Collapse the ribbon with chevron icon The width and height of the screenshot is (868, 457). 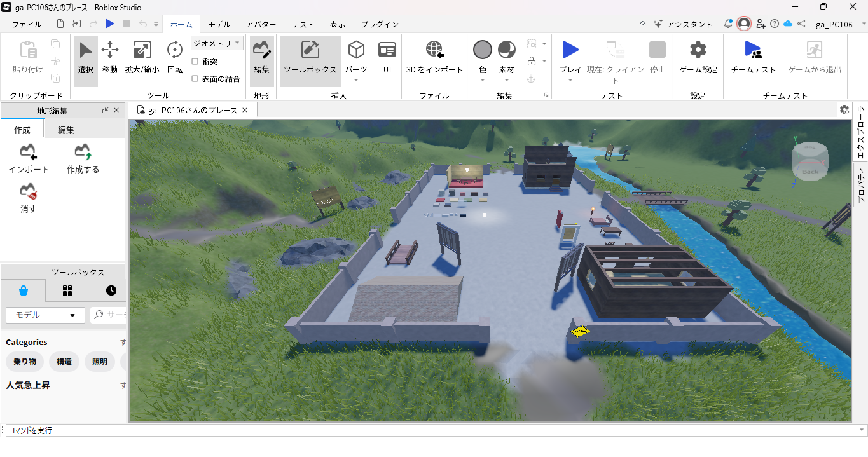pyautogui.click(x=642, y=24)
